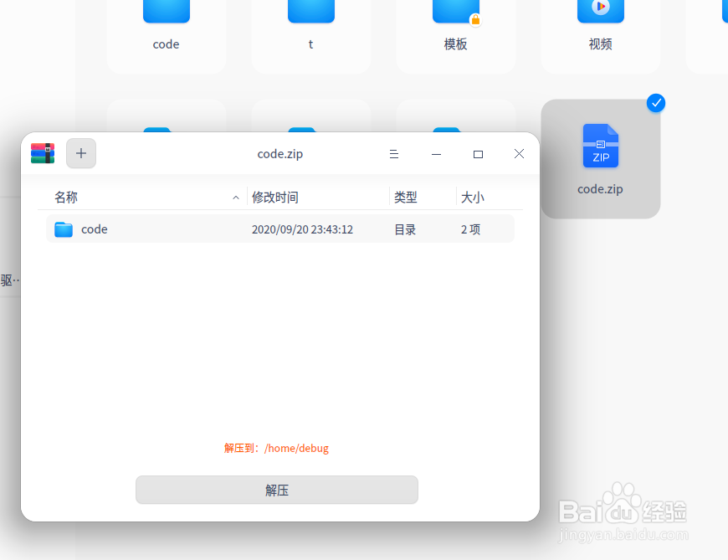Click the sort-order arrow in the 名称 header
728x560 pixels.
click(x=236, y=198)
